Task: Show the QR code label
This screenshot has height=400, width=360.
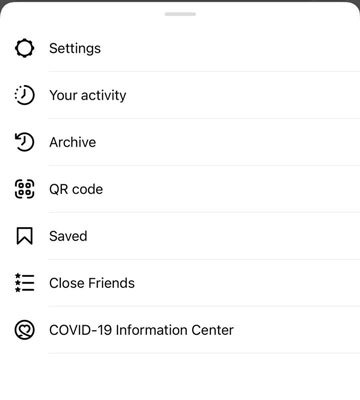Action: [76, 189]
